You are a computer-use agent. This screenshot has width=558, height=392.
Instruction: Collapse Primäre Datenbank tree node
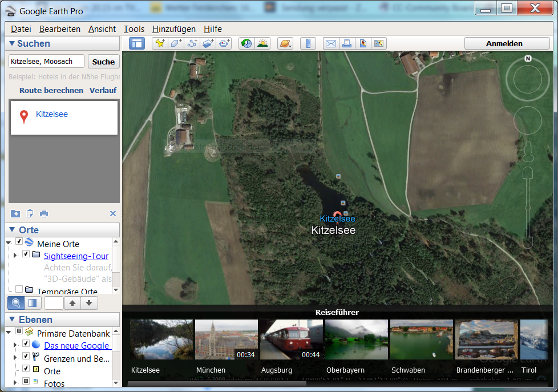9,333
